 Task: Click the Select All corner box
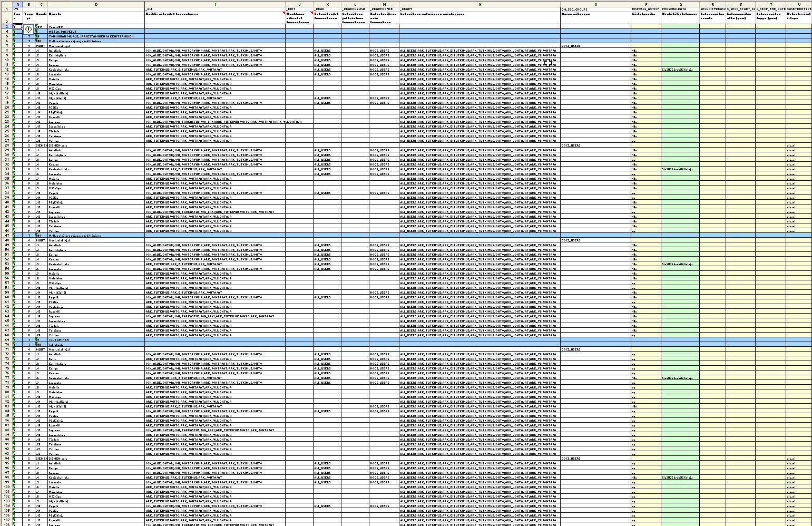point(6,4)
